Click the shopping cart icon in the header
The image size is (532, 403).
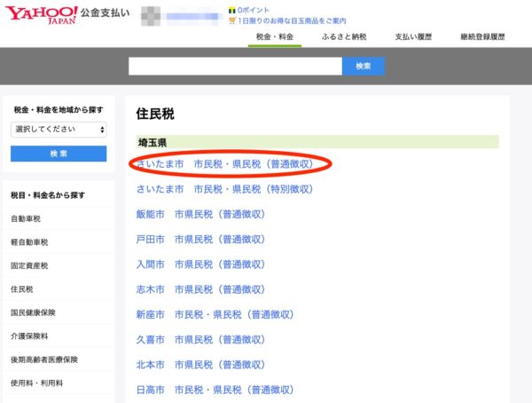(231, 20)
